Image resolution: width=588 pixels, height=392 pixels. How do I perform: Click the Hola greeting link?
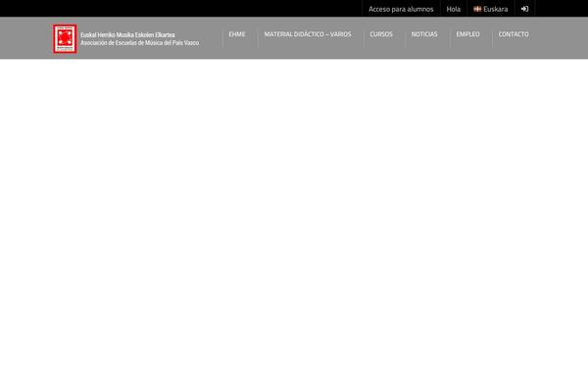coord(454,9)
